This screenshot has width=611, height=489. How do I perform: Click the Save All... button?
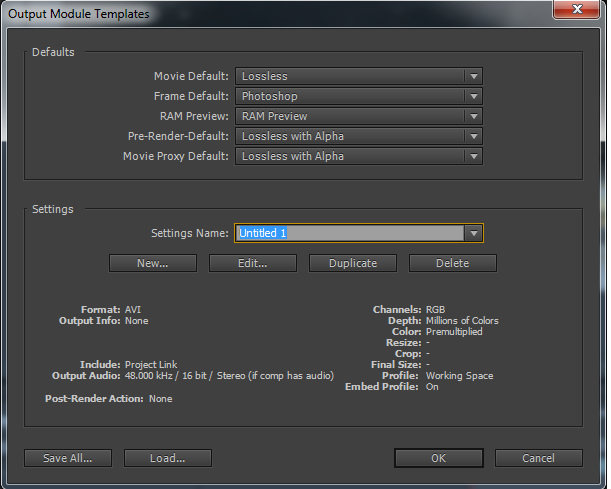point(68,458)
